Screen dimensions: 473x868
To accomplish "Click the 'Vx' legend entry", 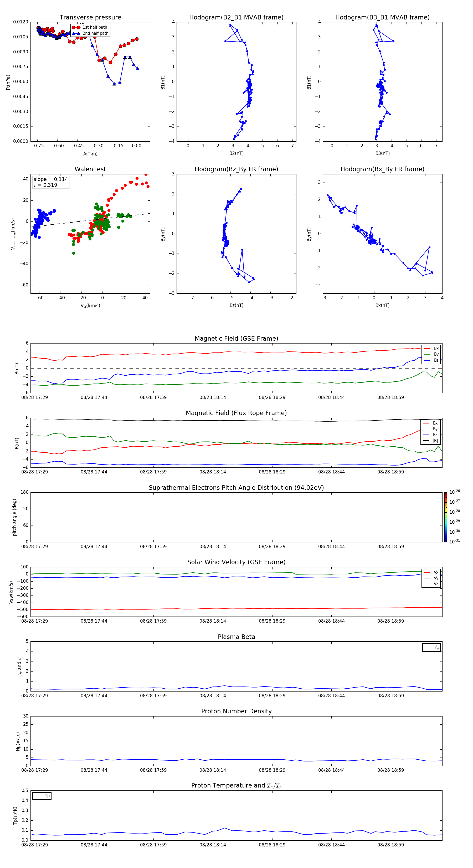I will (431, 572).
